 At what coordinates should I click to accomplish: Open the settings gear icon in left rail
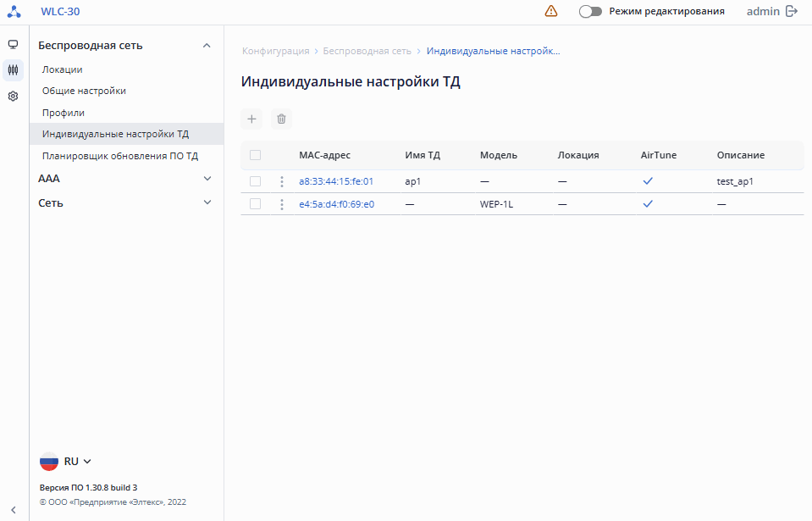13,97
